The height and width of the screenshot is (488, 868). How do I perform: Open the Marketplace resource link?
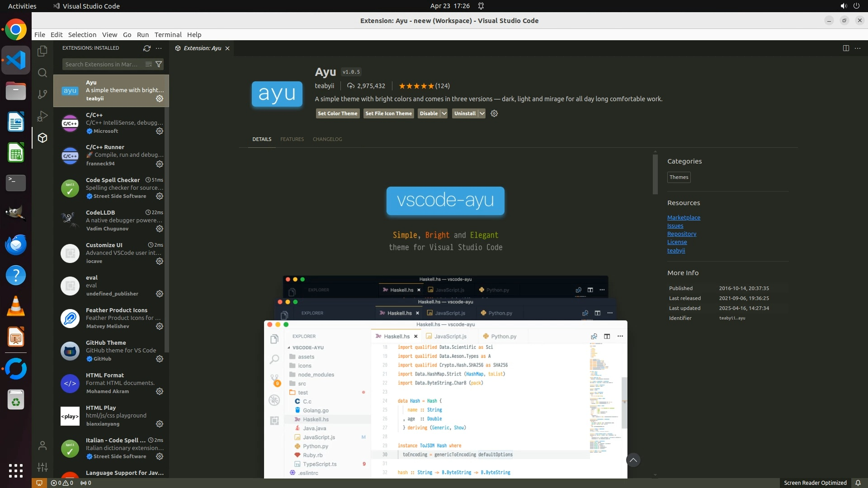(x=684, y=217)
